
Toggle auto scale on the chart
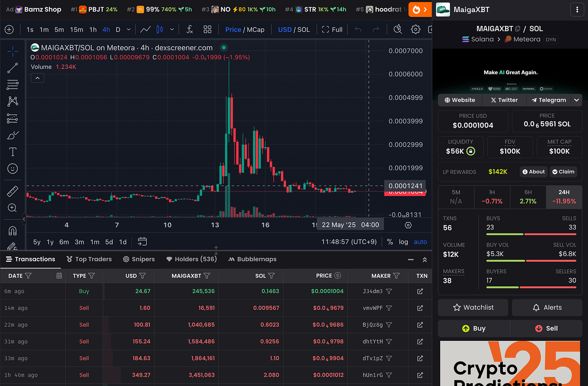point(420,242)
